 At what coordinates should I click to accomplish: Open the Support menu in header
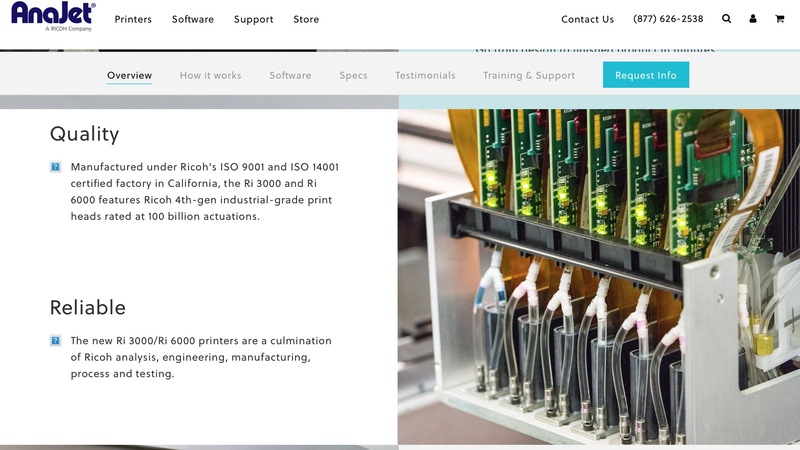pyautogui.click(x=254, y=19)
